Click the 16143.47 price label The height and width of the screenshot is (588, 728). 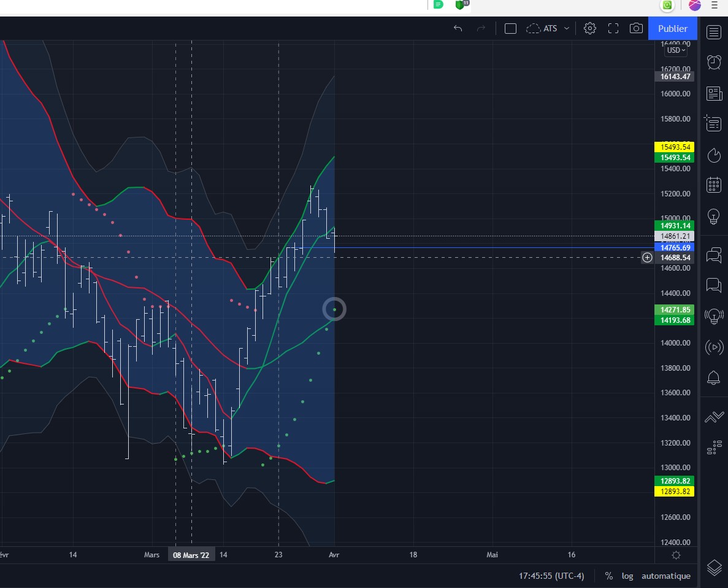point(674,77)
